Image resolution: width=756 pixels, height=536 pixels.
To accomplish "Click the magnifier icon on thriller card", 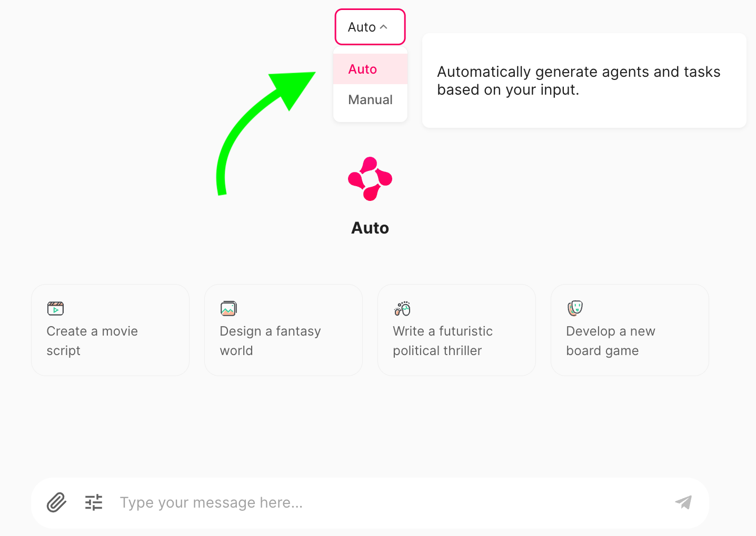I will click(x=401, y=308).
